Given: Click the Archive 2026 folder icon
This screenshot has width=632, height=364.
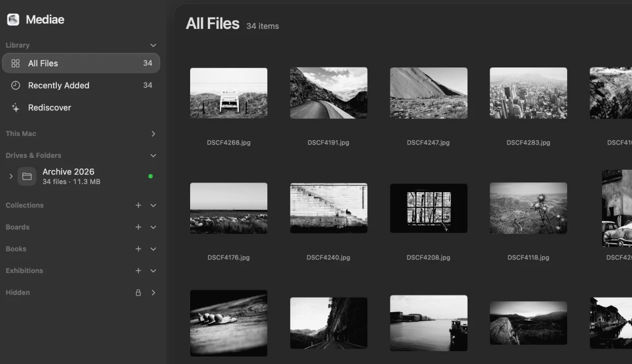Looking at the screenshot, I should pyautogui.click(x=27, y=176).
